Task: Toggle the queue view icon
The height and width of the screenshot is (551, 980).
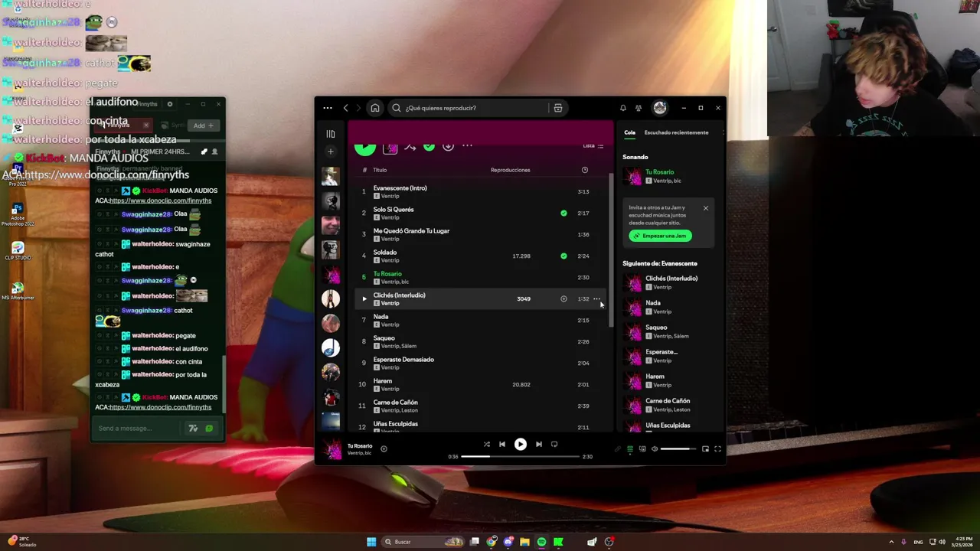Action: pos(630,449)
